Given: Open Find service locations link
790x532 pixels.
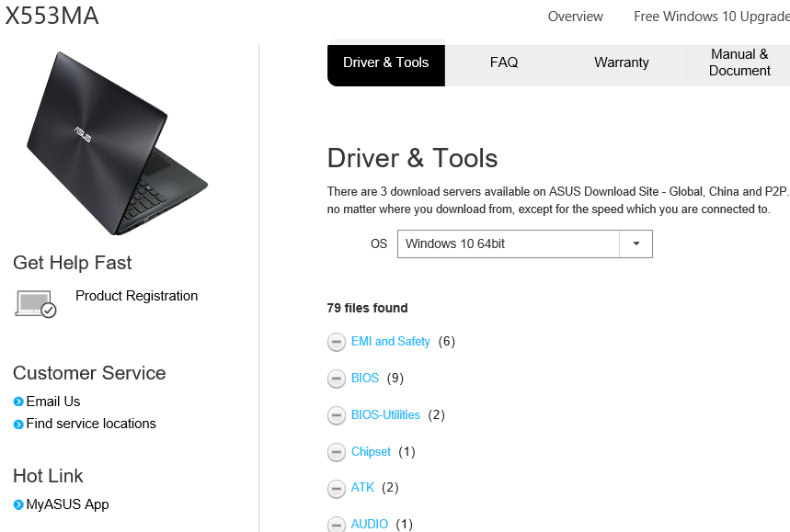Looking at the screenshot, I should pos(91,424).
